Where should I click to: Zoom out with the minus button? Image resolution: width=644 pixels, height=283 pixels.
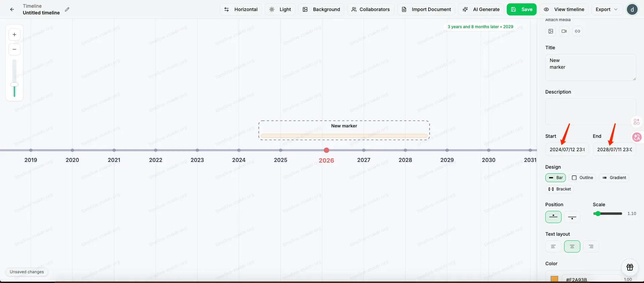[x=14, y=49]
